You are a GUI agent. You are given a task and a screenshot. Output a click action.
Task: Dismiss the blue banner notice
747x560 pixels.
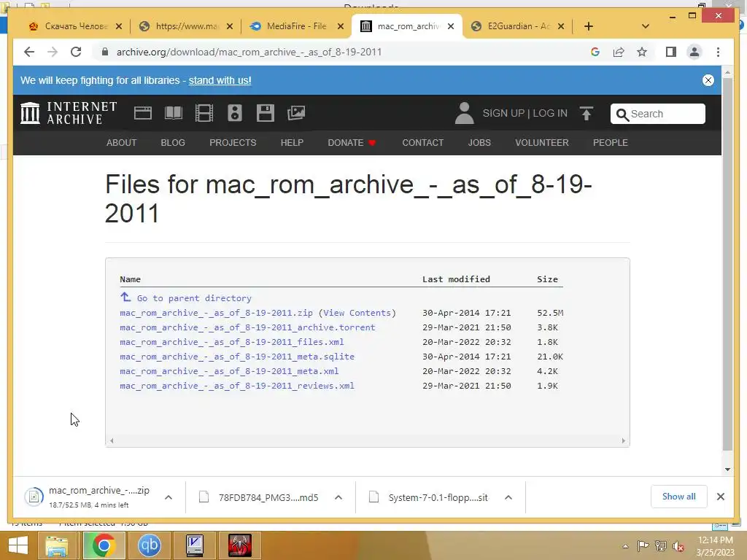(x=708, y=80)
